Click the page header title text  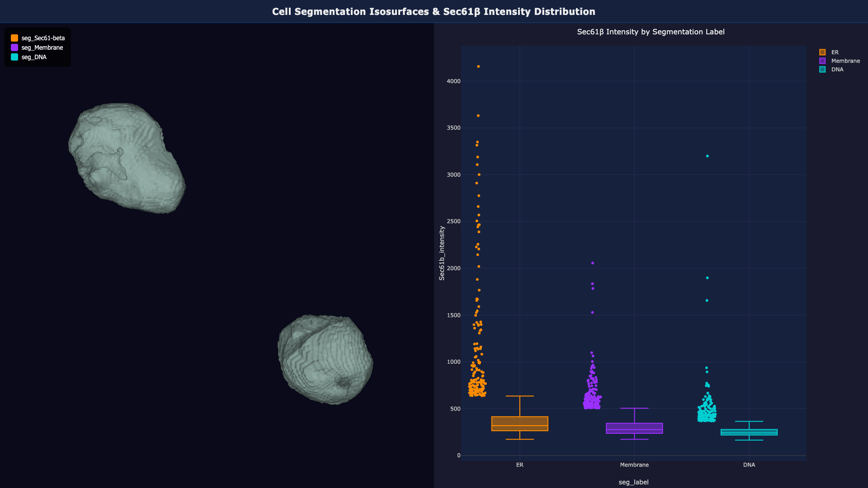point(434,12)
